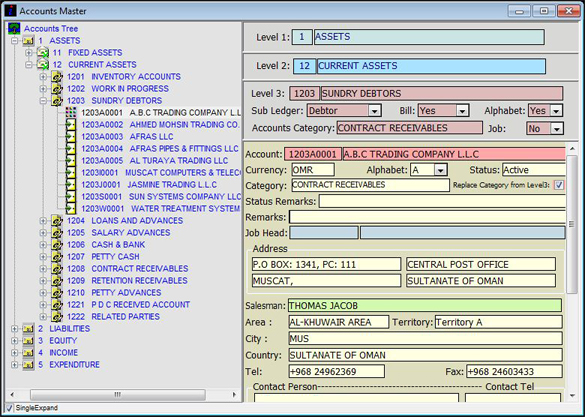Viewport: 585px width, 417px height.
Task: Click the CASH & BANK ledger icon
Action: point(57,245)
